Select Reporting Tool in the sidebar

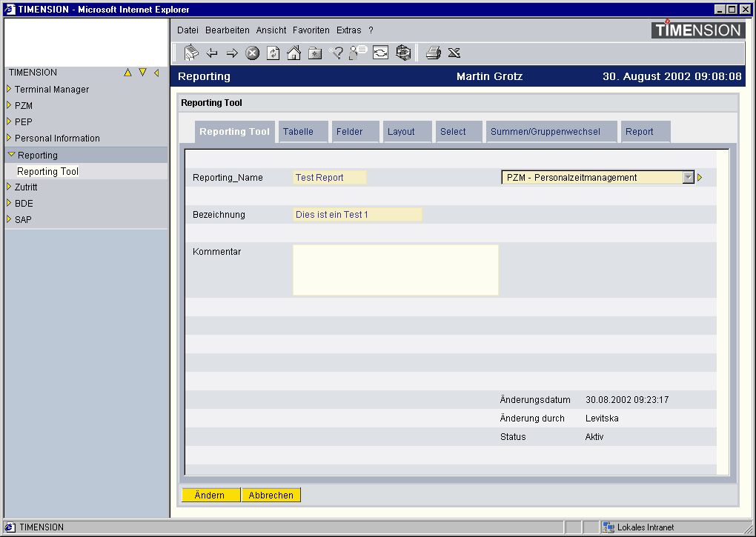(x=47, y=171)
